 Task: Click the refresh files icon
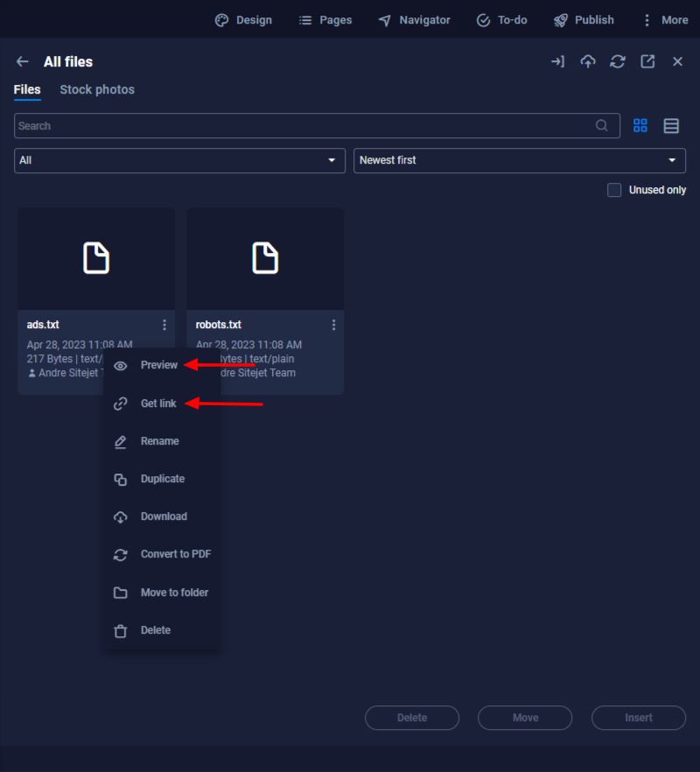(618, 61)
